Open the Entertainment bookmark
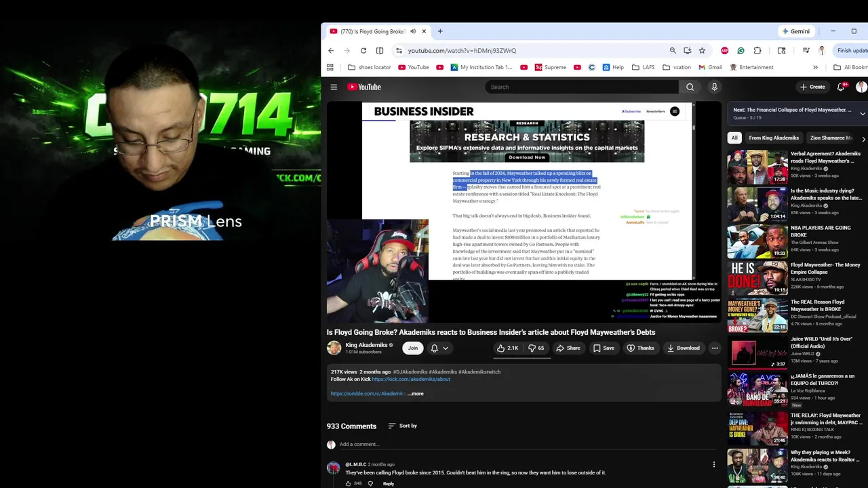The image size is (868, 488). click(751, 67)
